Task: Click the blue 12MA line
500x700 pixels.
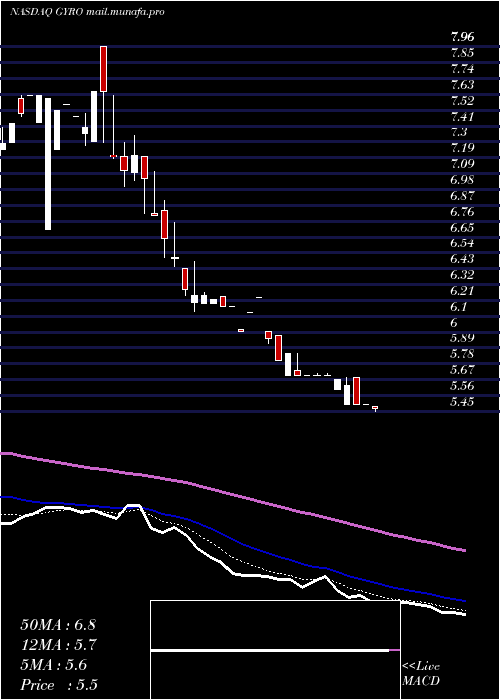Action: [x=232, y=541]
